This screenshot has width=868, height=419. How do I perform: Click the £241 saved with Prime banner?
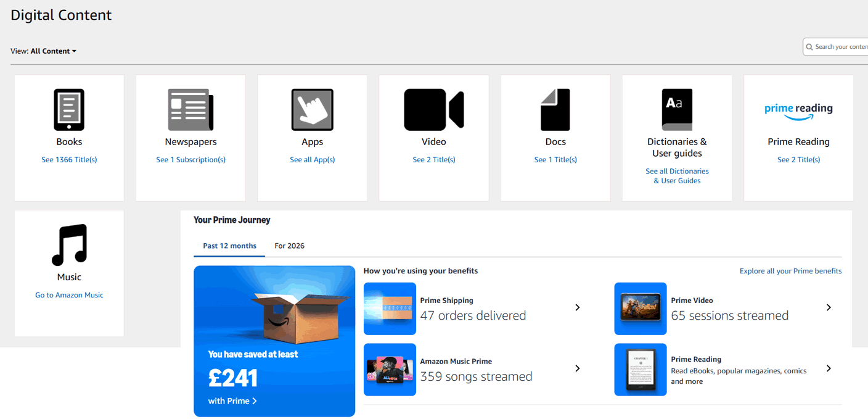point(274,341)
